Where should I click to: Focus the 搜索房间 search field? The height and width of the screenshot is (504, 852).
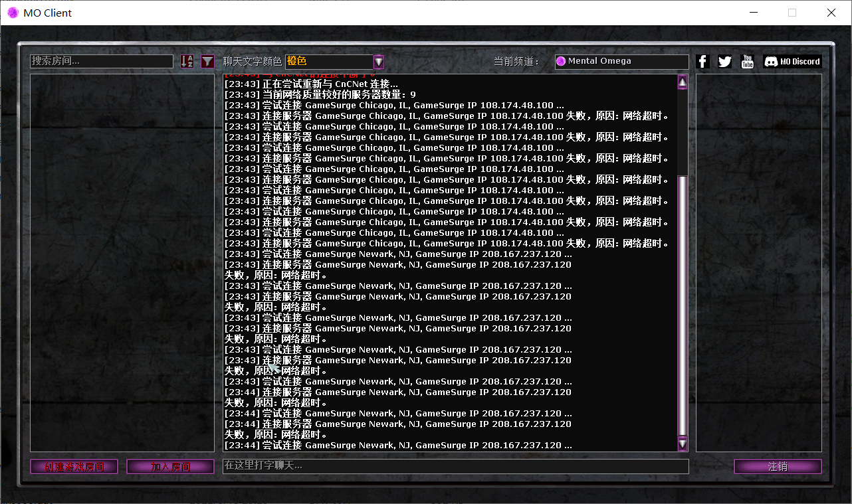click(x=102, y=61)
